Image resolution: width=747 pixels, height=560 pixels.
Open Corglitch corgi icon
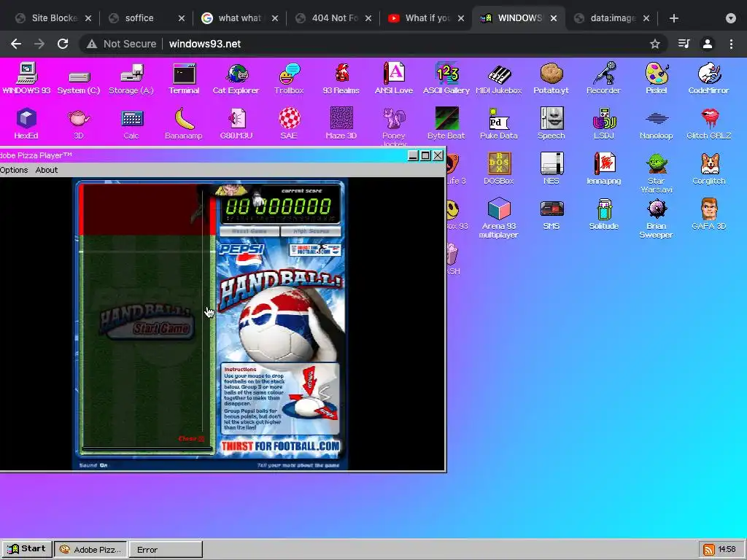tap(709, 168)
